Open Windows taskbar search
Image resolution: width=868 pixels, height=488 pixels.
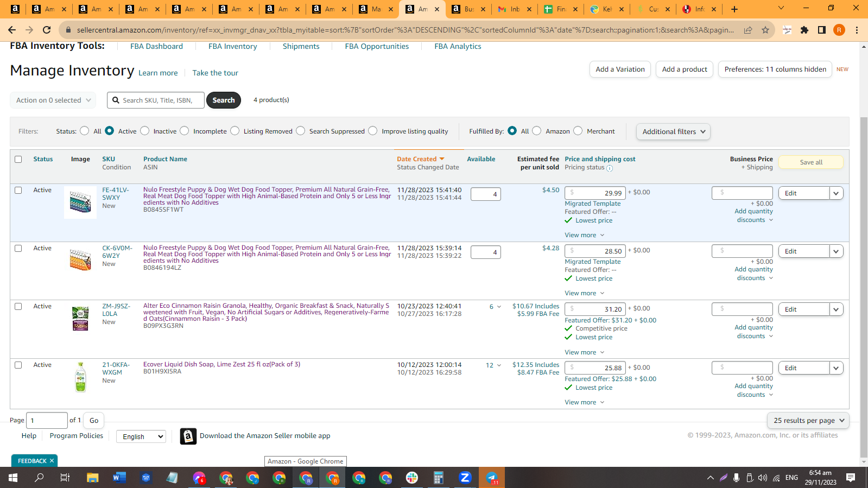pyautogui.click(x=39, y=478)
